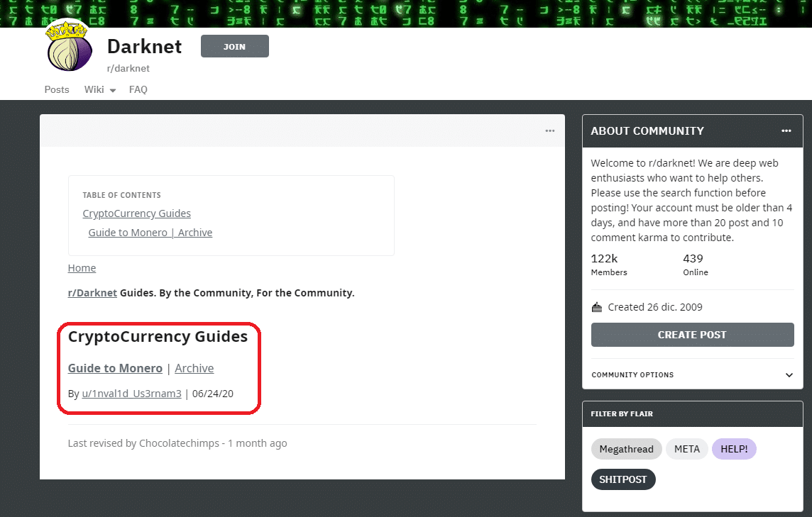Filter posts by Megathread flair

tap(626, 449)
